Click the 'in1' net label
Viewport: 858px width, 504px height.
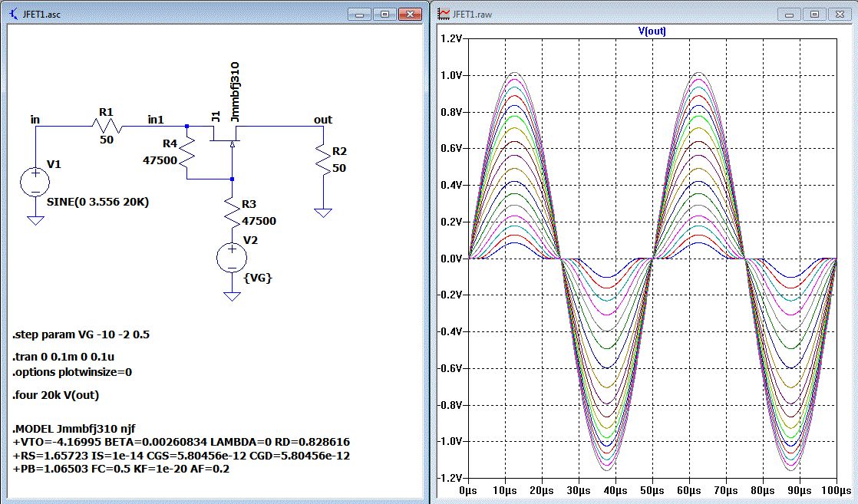point(156,120)
